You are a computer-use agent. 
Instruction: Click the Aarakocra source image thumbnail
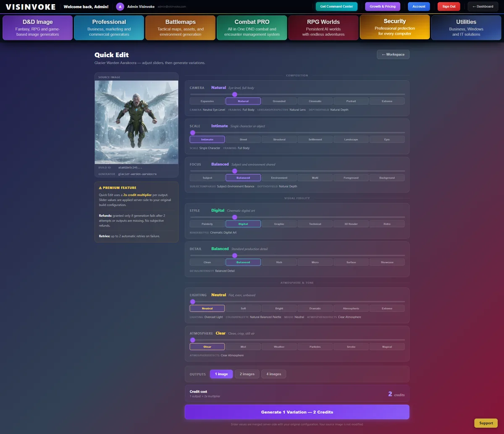(136, 122)
